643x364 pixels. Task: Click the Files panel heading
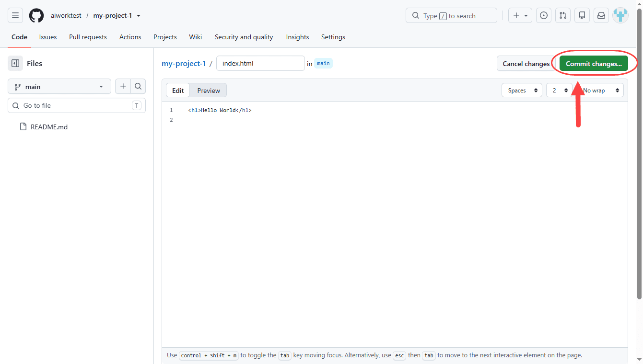pyautogui.click(x=35, y=63)
